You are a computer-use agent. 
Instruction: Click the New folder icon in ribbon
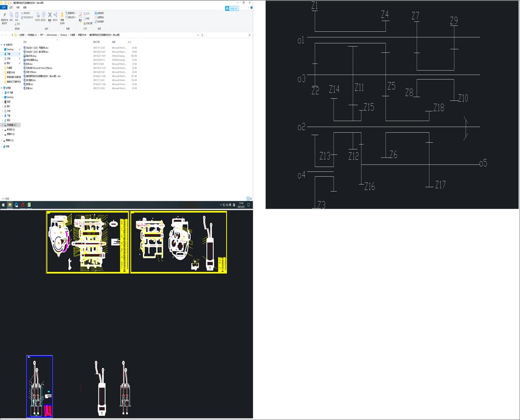coord(62,15)
